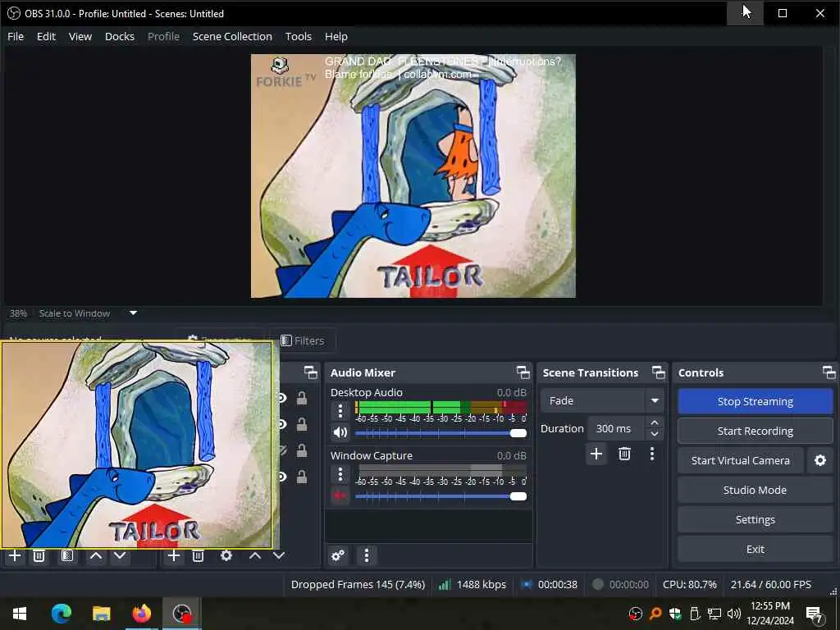
Task: Open the Tools menu
Action: pyautogui.click(x=299, y=36)
